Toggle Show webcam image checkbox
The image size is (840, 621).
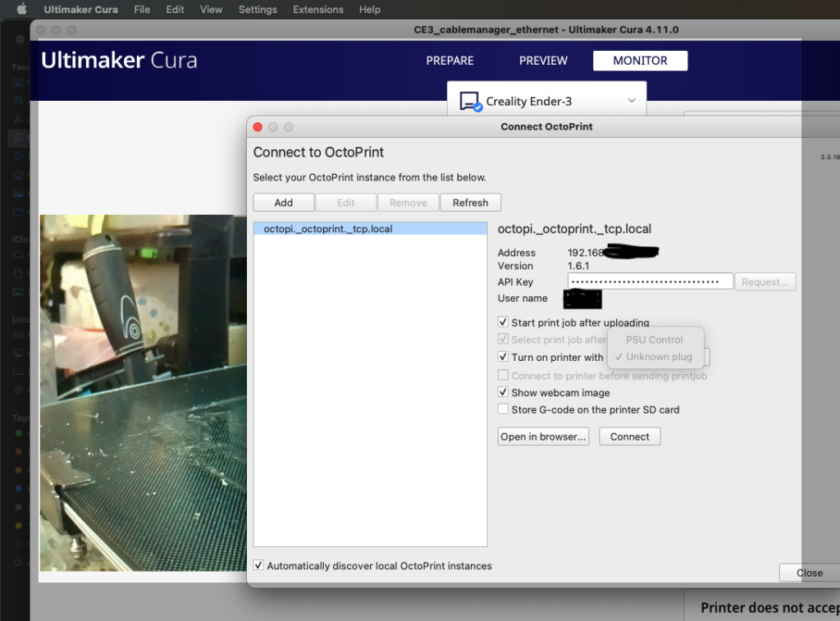pyautogui.click(x=503, y=392)
